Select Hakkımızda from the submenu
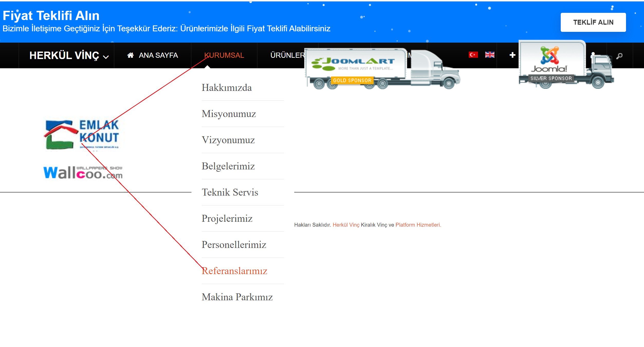Image resolution: width=644 pixels, height=347 pixels. pyautogui.click(x=226, y=88)
